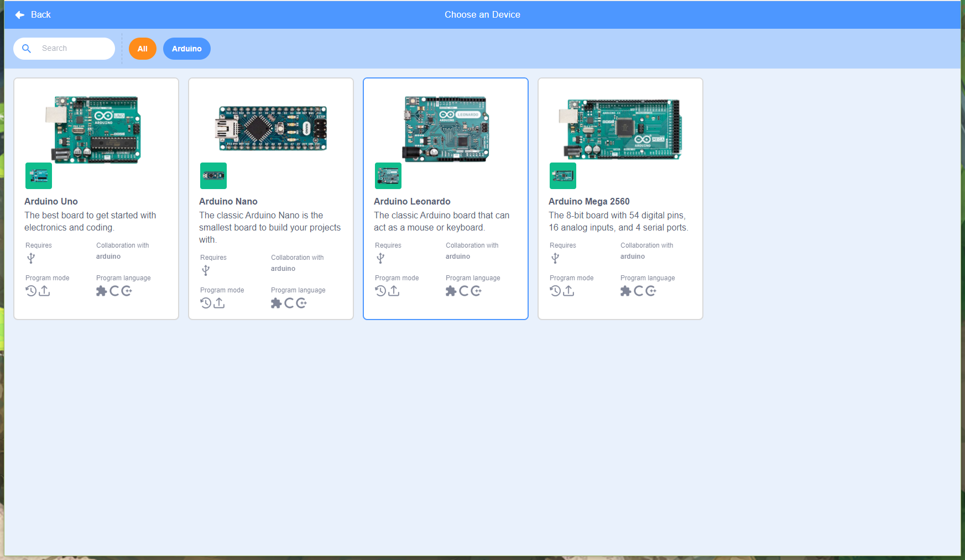This screenshot has width=965, height=560.
Task: Click the Arduino Mega 2560 title text
Action: [589, 201]
